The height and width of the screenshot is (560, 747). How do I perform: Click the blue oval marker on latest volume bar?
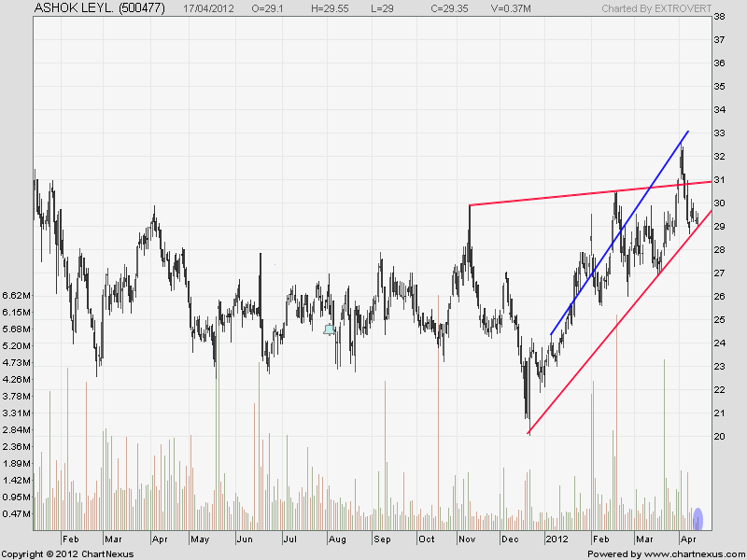click(x=698, y=518)
